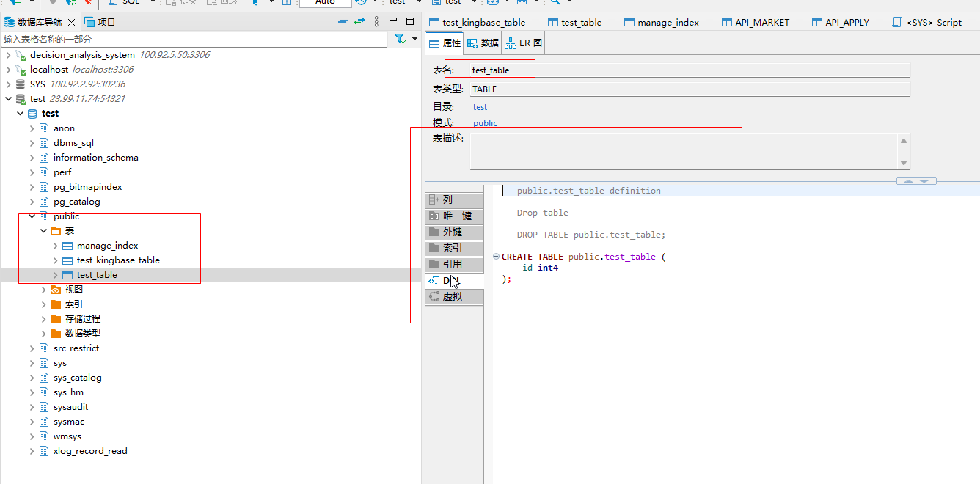Open the manage_index editor tab
The height and width of the screenshot is (484, 980).
(661, 22)
